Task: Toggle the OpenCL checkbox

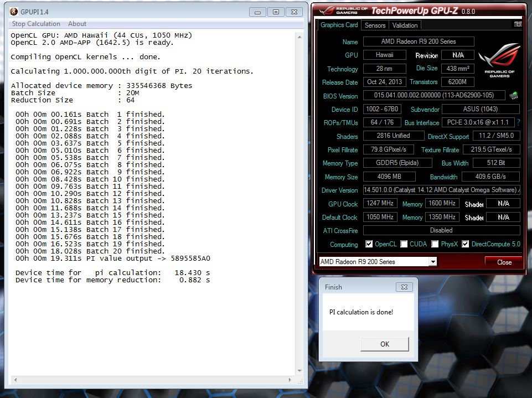Action: click(369, 244)
